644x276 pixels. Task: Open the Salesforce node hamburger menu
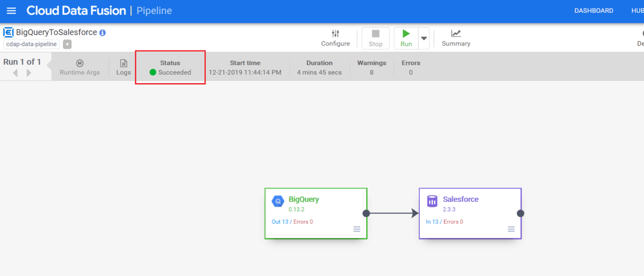pos(511,229)
